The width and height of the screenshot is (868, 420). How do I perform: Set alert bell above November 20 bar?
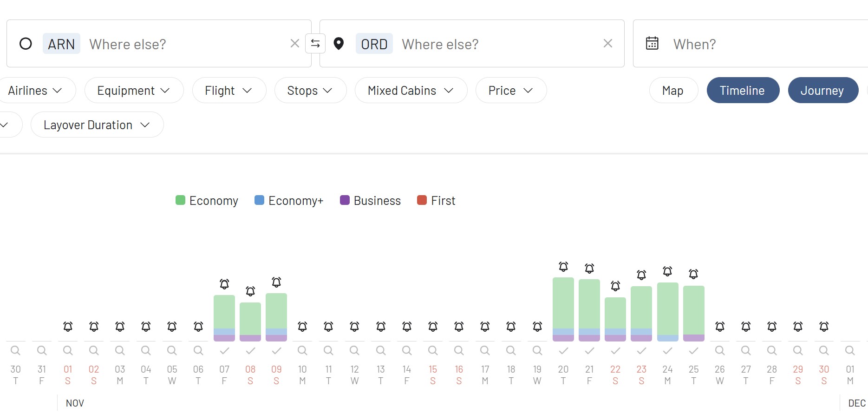pos(563,267)
